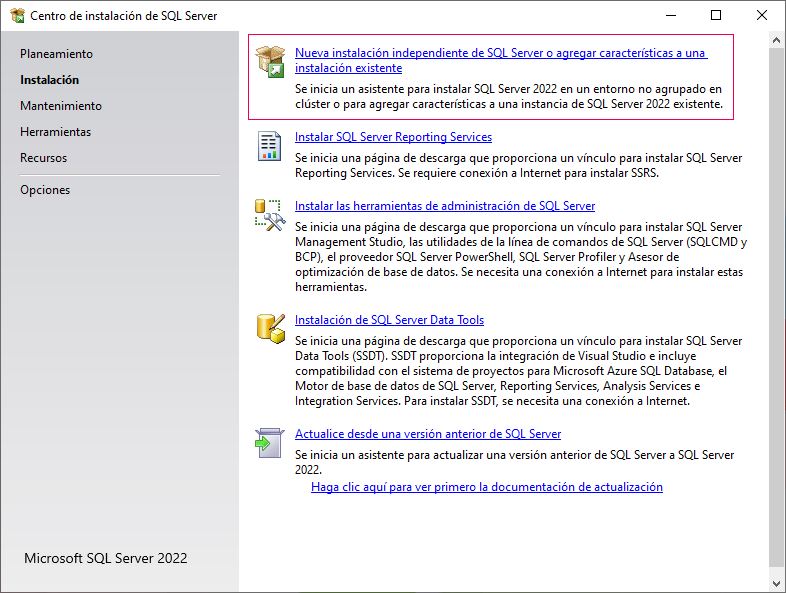
Task: Click the scrollbar down arrow
Action: coord(777,582)
